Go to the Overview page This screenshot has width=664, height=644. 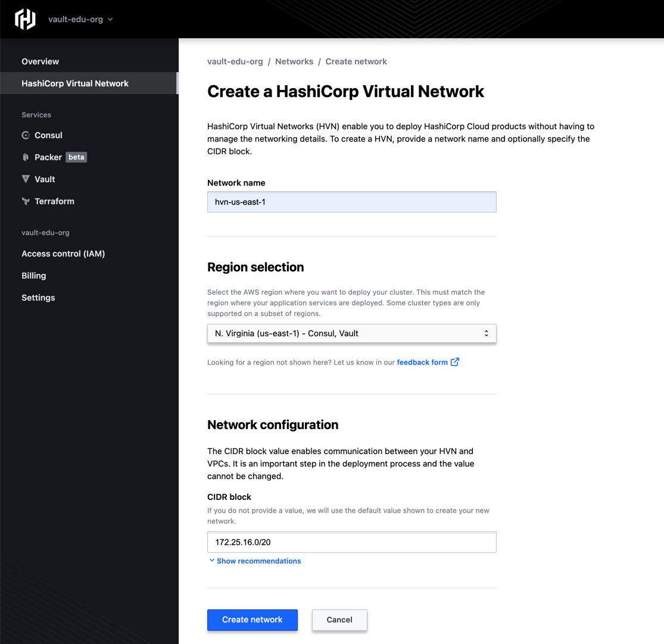[40, 61]
